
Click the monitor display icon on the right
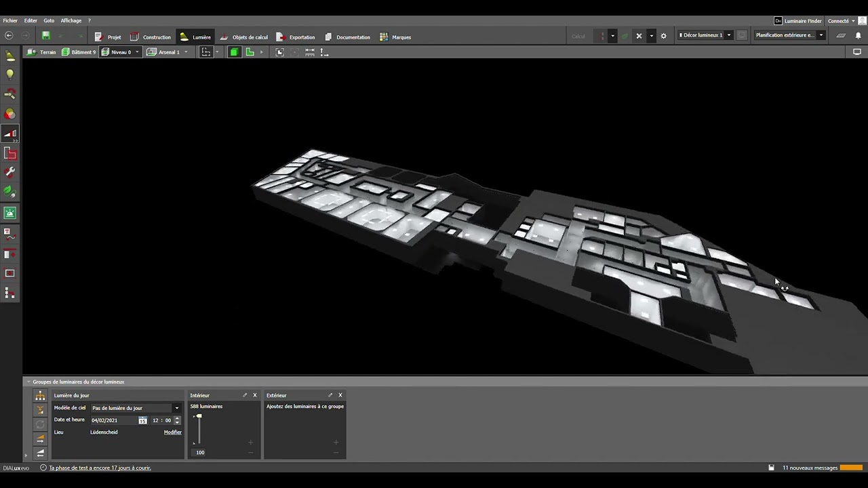point(857,52)
